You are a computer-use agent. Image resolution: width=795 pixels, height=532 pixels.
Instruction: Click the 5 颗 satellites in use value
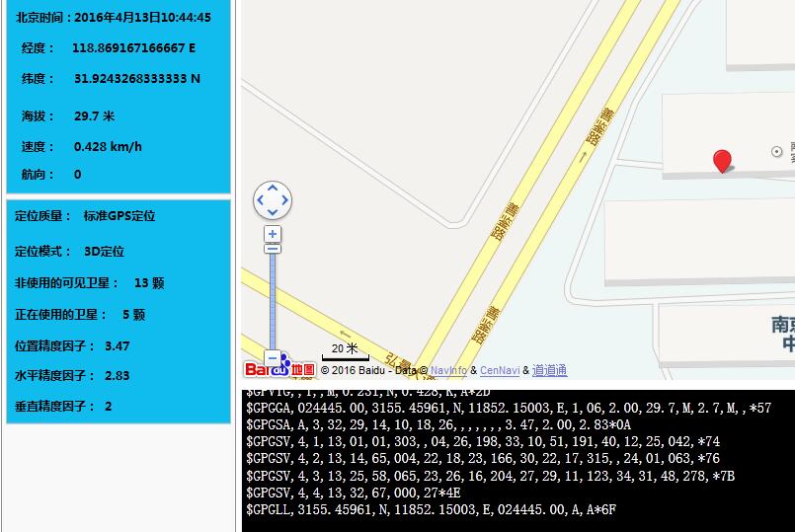(134, 315)
